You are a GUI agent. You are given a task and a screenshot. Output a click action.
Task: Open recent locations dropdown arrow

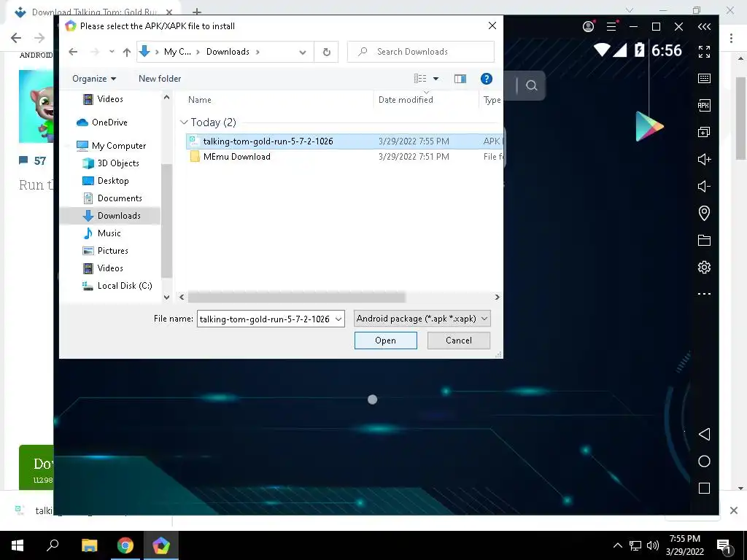coord(112,52)
